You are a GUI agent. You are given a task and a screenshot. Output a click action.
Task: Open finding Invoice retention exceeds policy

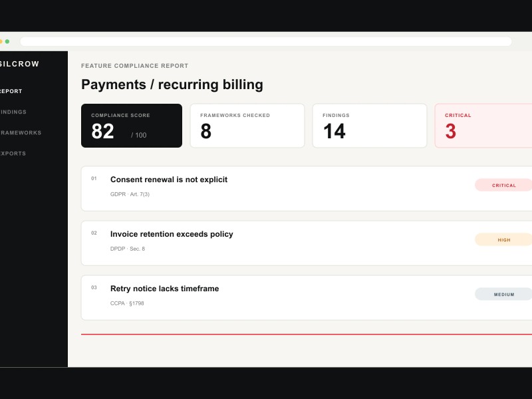307,243
